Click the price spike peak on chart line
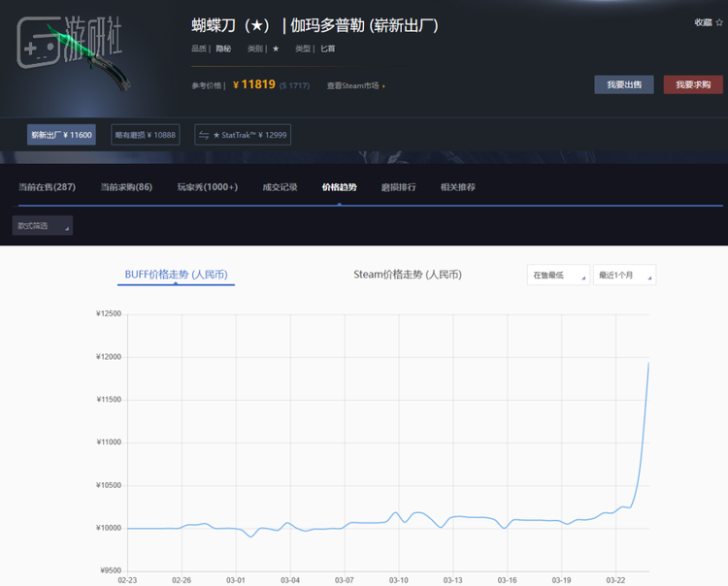This screenshot has width=728, height=586. [648, 364]
